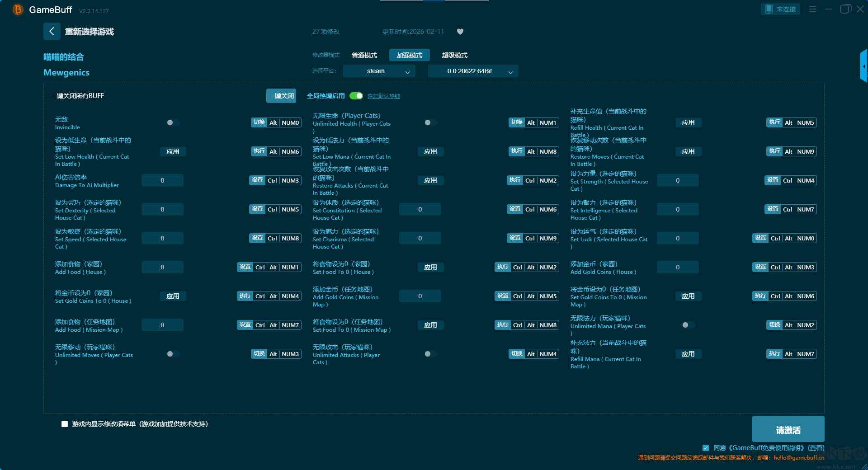Toggle the Invincible cheat switch
This screenshot has width=868, height=470.
pos(173,122)
